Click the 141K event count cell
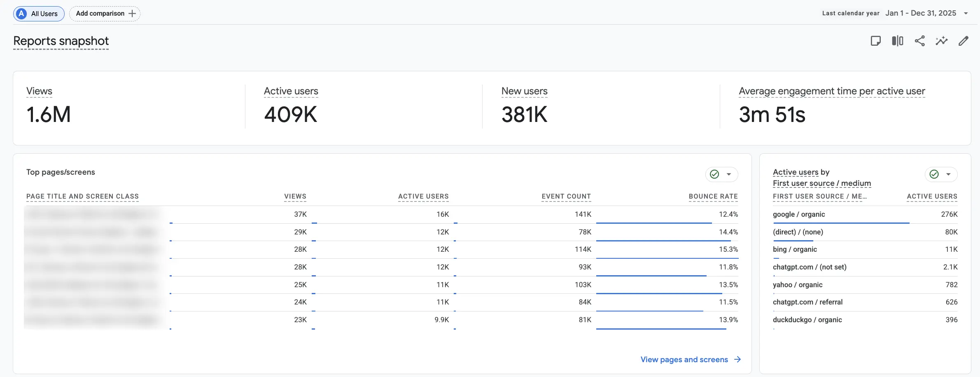980x377 pixels. (583, 214)
